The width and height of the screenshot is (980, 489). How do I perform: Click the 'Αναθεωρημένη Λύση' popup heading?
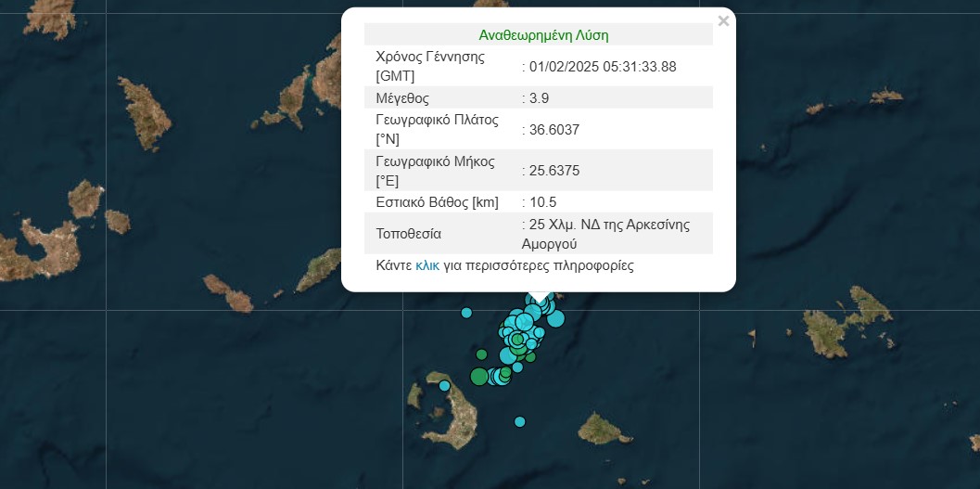(543, 35)
